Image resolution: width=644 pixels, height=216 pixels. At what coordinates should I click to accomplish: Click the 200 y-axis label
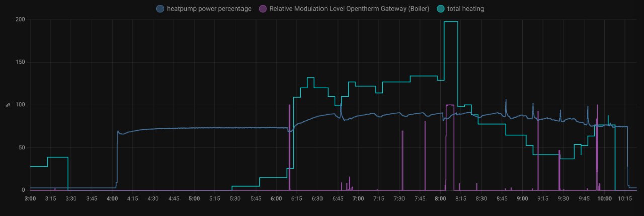[x=21, y=20]
